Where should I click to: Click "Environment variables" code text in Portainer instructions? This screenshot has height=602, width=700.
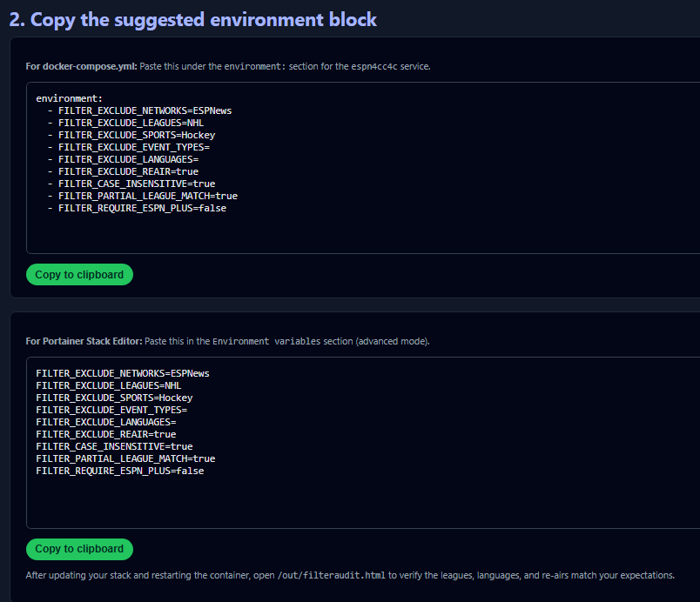coord(266,341)
